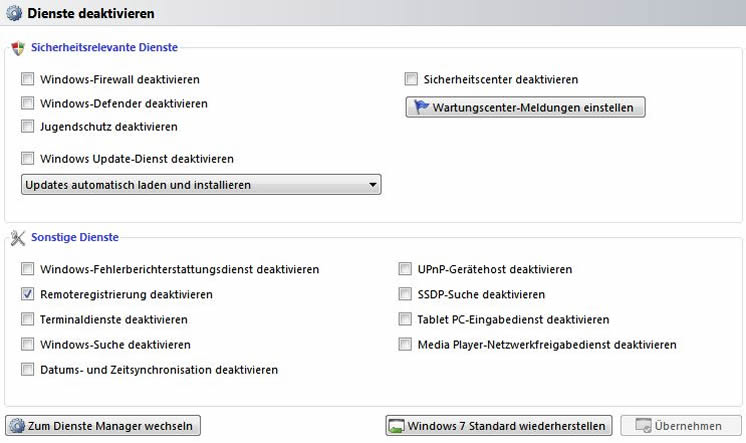Image resolution: width=746 pixels, height=443 pixels.
Task: Enable Windows-Fehlerberichterstattungsdienst deaktivieren checkbox
Action: 28,269
